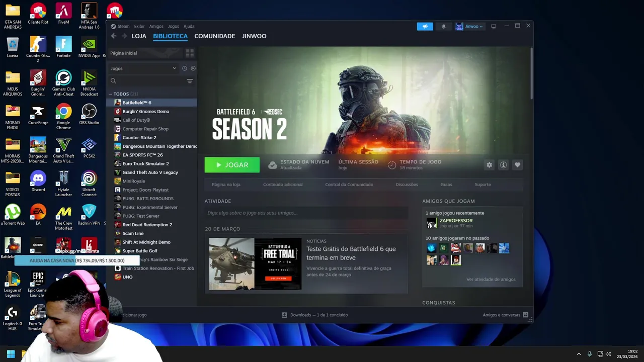Open Google Chrome desktop icon
644x362 pixels.
coord(63,117)
